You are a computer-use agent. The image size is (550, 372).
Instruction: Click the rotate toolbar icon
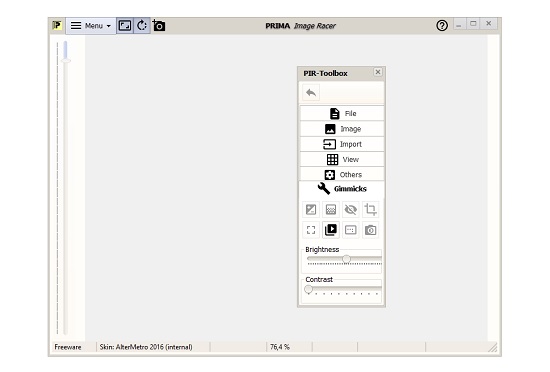(142, 26)
